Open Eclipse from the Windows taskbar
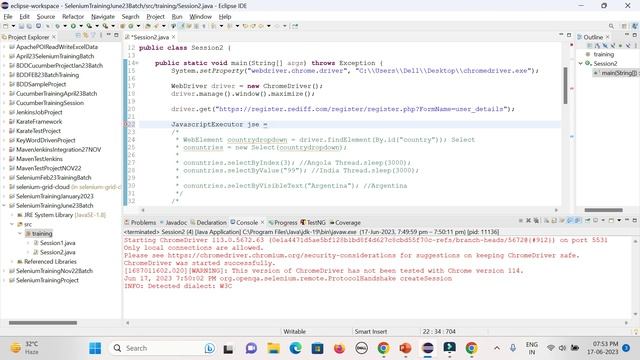640x360 pixels. 427,348
